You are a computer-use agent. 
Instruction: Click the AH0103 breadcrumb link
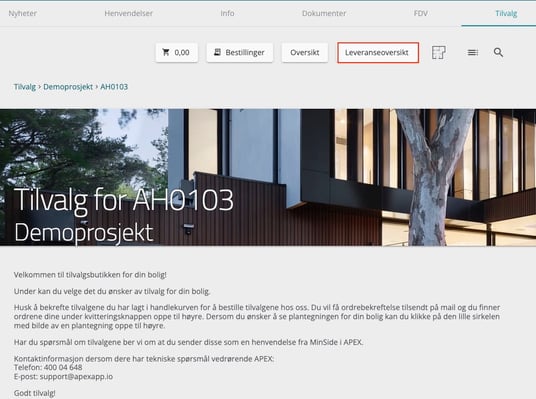pos(114,87)
